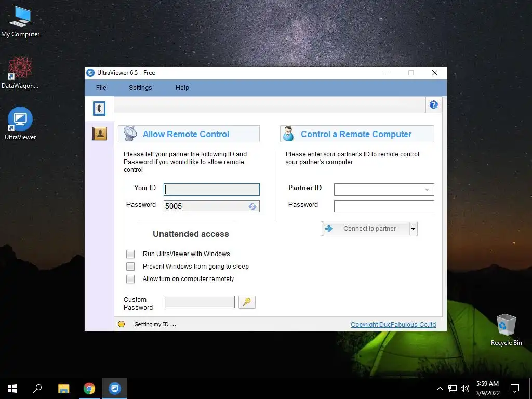Select the Recycle Bin desktop icon
Screen dimensions: 532x399
point(506,330)
